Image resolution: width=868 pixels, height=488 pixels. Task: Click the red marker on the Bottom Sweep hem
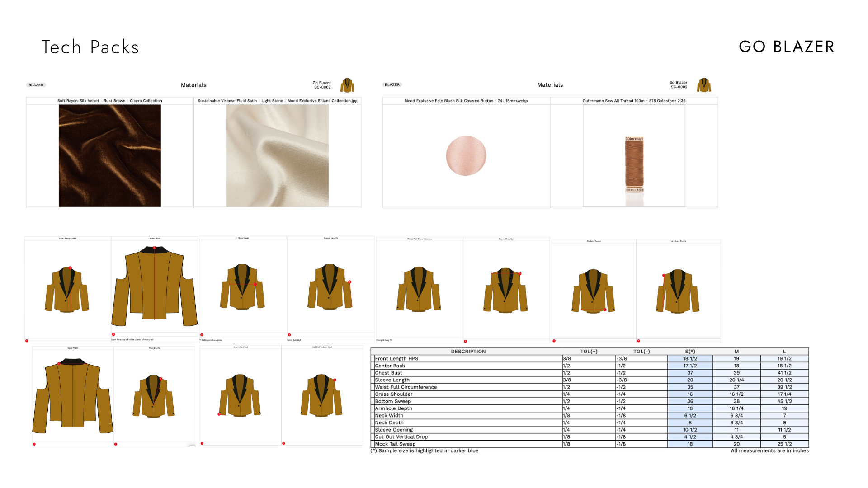tap(605, 310)
